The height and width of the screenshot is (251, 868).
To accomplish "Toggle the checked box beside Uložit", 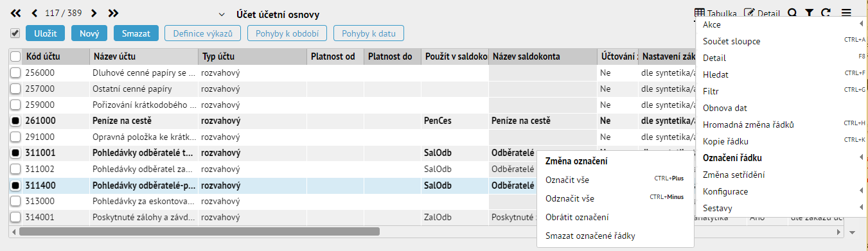I will pyautogui.click(x=15, y=33).
